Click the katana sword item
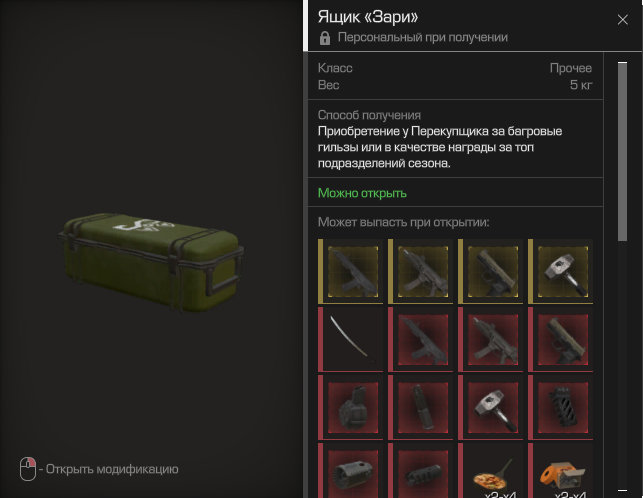The height and width of the screenshot is (498, 643). (x=351, y=339)
